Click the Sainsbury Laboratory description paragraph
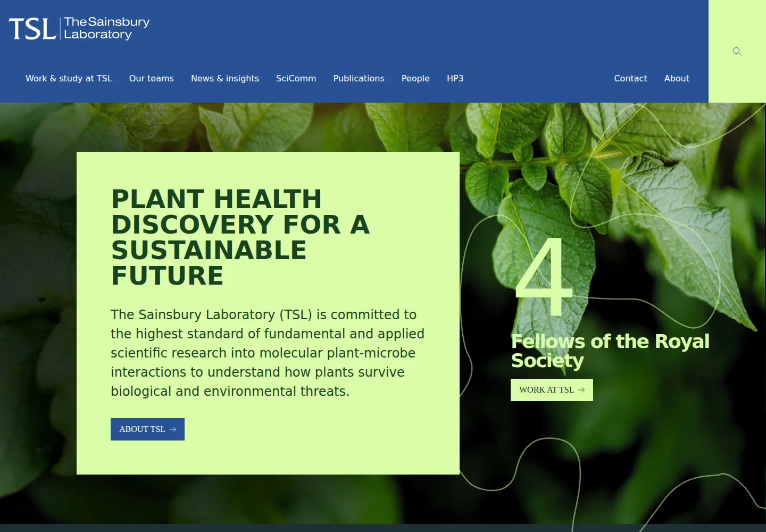The image size is (766, 532). tap(268, 353)
